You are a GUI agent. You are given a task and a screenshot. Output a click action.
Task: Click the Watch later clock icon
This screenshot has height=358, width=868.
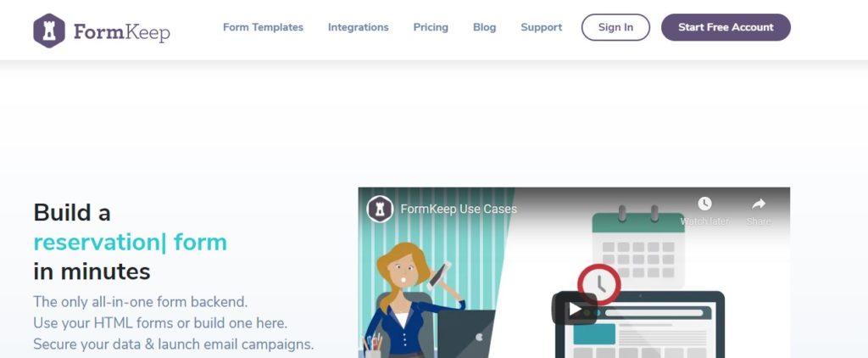tap(704, 204)
